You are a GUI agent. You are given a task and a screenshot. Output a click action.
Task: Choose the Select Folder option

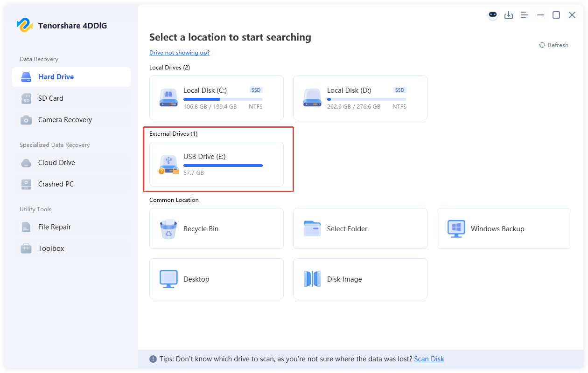click(360, 228)
